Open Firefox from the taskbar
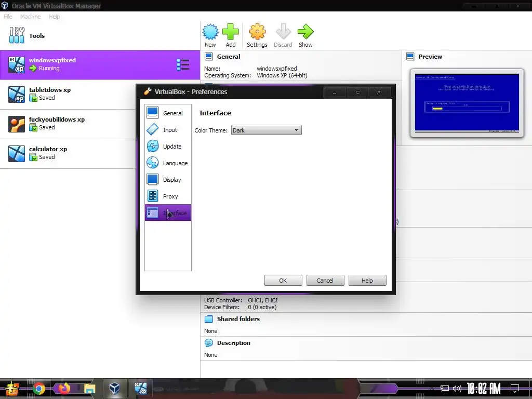 [64, 389]
